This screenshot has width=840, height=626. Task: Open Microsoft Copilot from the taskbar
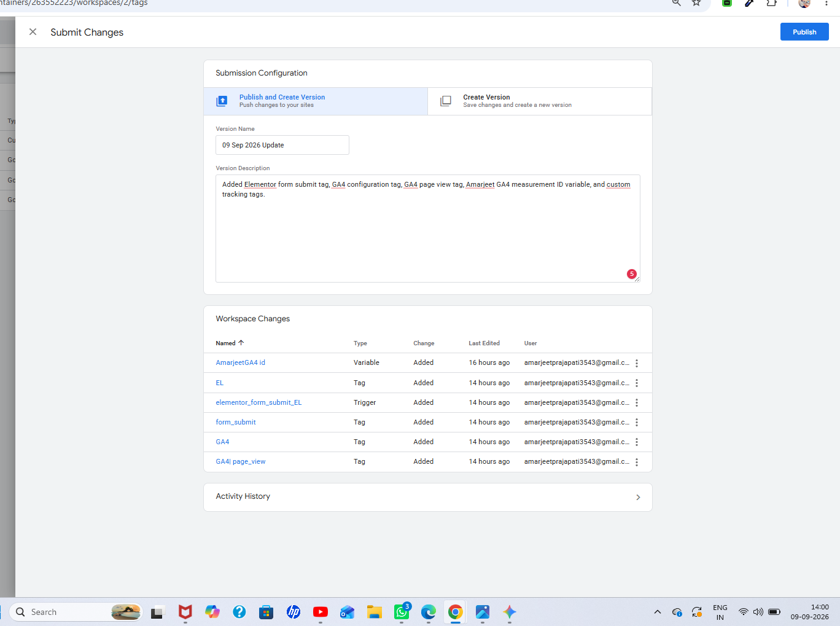[x=212, y=612]
